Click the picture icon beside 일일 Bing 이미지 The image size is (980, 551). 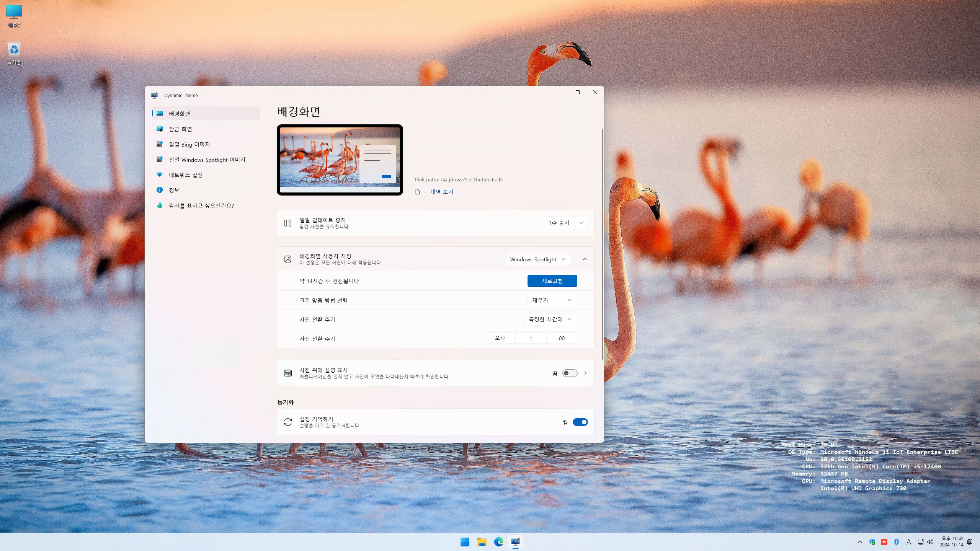(x=160, y=144)
